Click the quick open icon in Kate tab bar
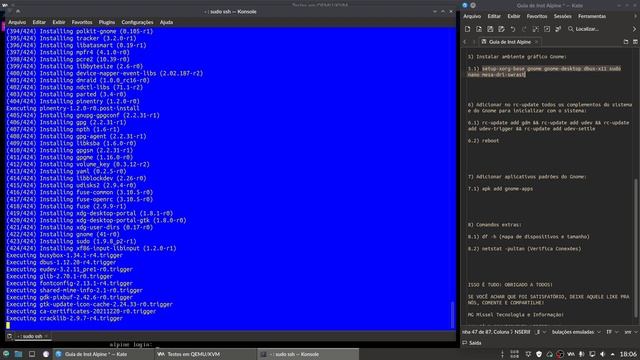Viewport: 640px width, 360px height. (626, 42)
